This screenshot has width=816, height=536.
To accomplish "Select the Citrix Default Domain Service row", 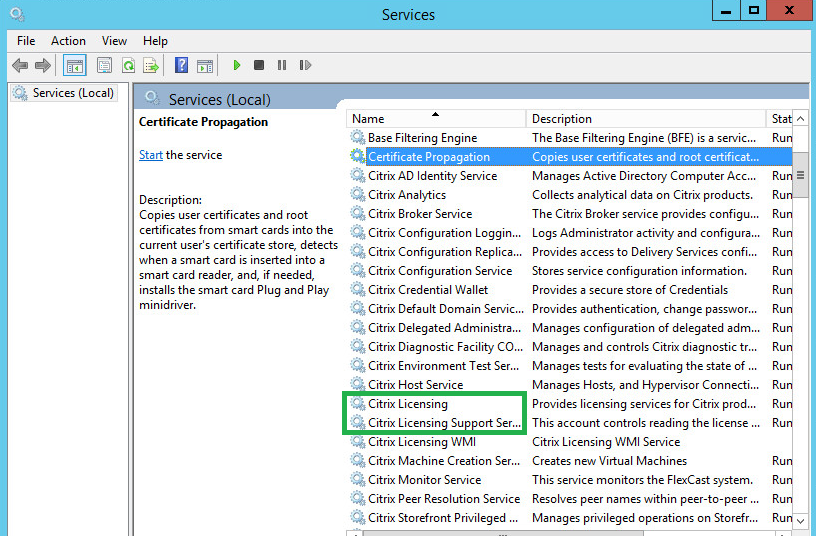I will 571,309.
